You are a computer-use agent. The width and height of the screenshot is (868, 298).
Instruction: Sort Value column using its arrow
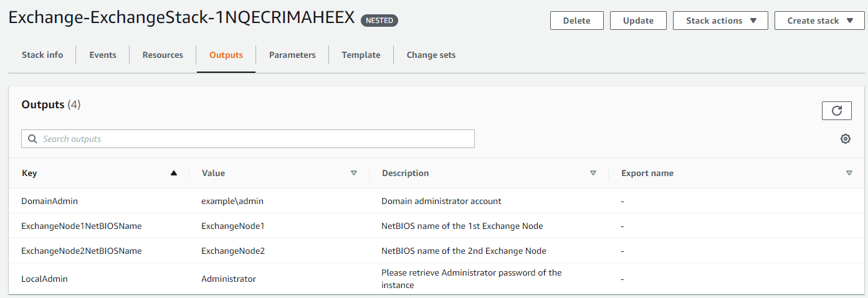(x=354, y=173)
